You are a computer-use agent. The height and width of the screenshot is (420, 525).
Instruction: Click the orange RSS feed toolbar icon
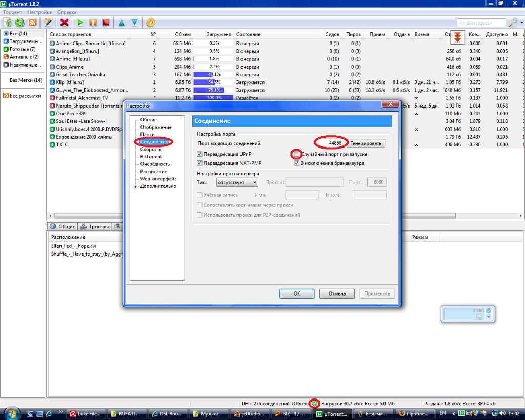click(x=32, y=23)
